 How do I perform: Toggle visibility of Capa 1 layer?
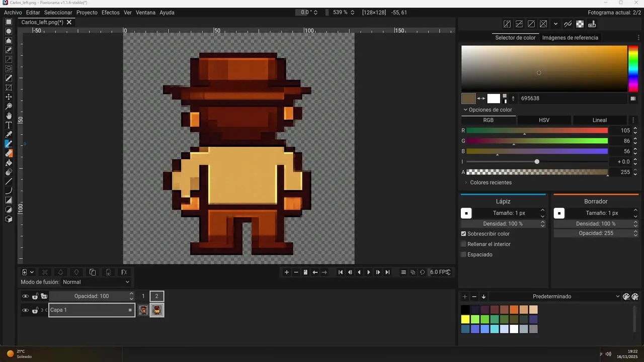click(x=25, y=310)
